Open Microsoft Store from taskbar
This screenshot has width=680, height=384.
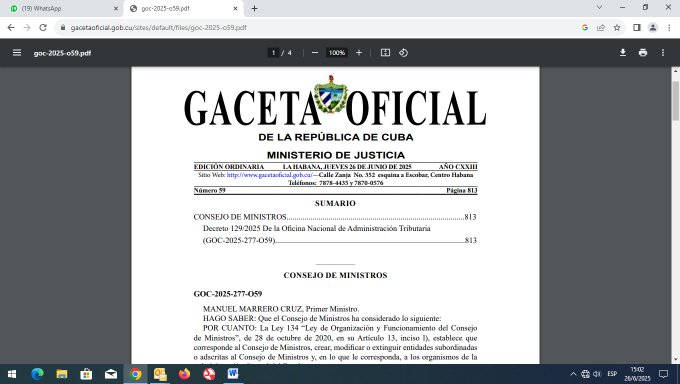click(86, 374)
